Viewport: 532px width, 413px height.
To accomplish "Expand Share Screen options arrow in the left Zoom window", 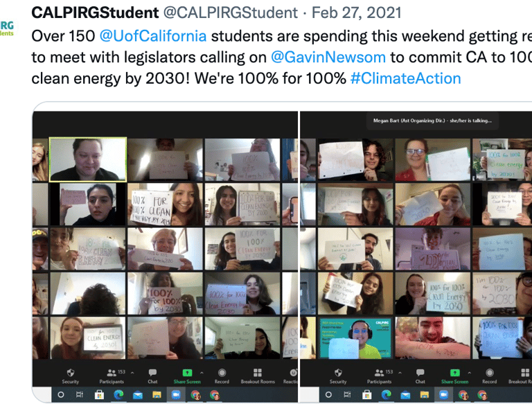I will (202, 372).
